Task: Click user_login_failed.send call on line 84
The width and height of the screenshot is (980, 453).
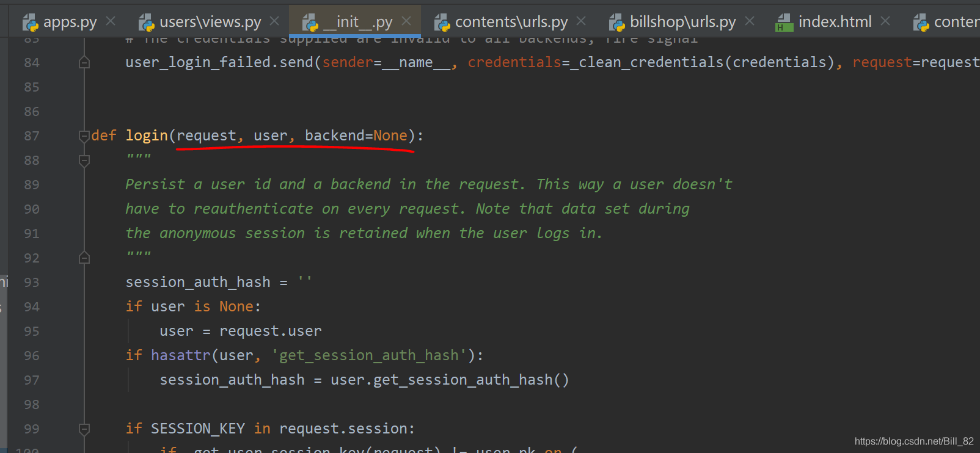Action: [219, 62]
